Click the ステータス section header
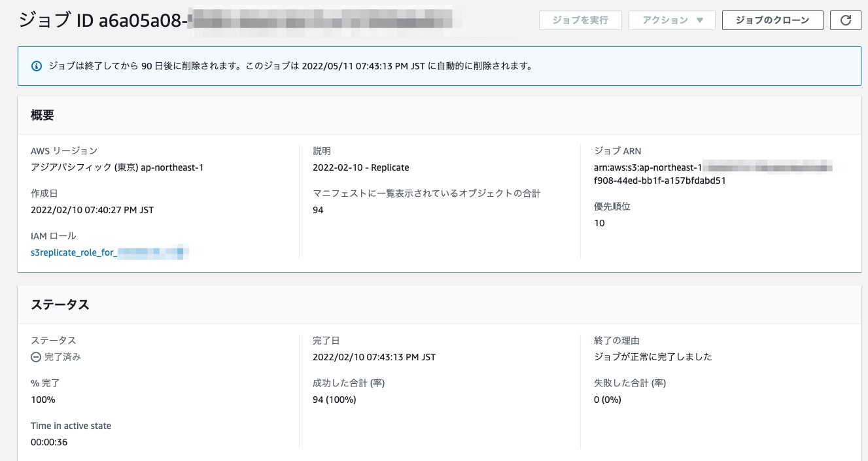This screenshot has width=868, height=461. [60, 305]
